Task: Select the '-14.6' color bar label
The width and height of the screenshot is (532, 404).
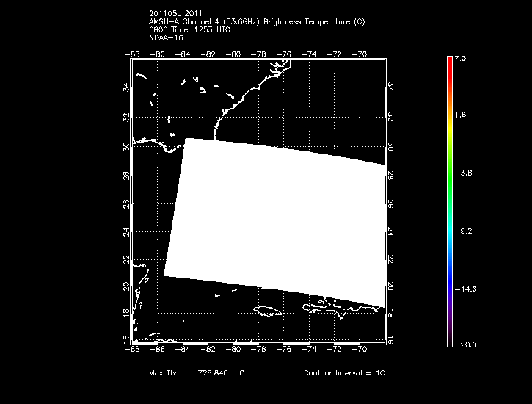Action: pyautogui.click(x=465, y=289)
